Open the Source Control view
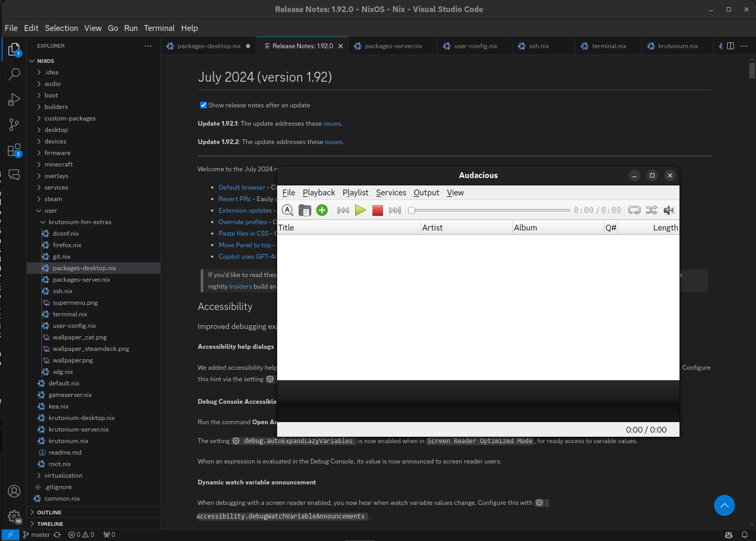 point(14,125)
